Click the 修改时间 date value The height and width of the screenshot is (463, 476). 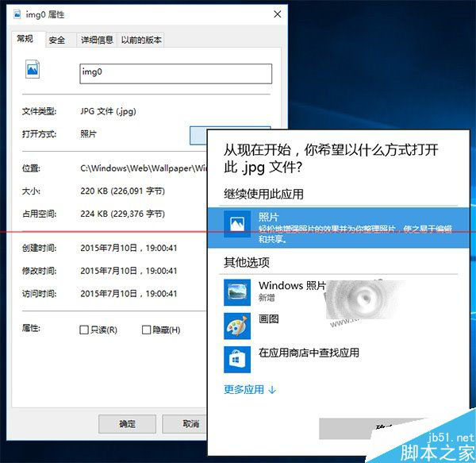[x=129, y=271]
